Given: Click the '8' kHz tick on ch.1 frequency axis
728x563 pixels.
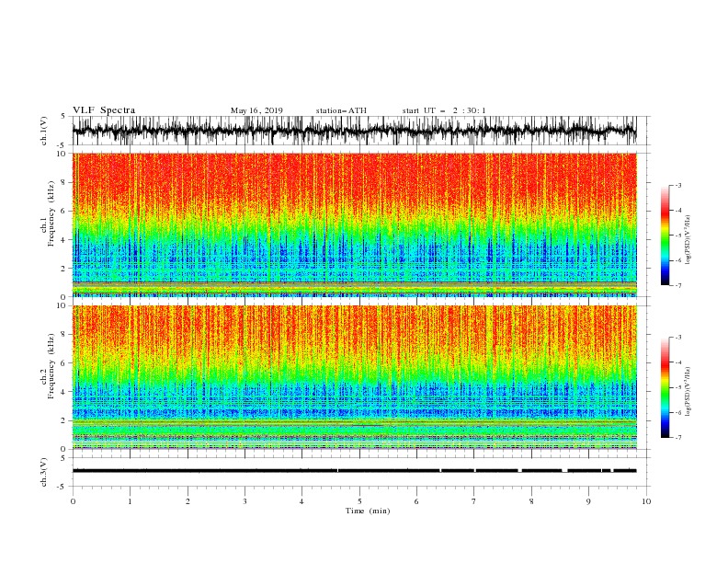Looking at the screenshot, I should click(x=63, y=182).
